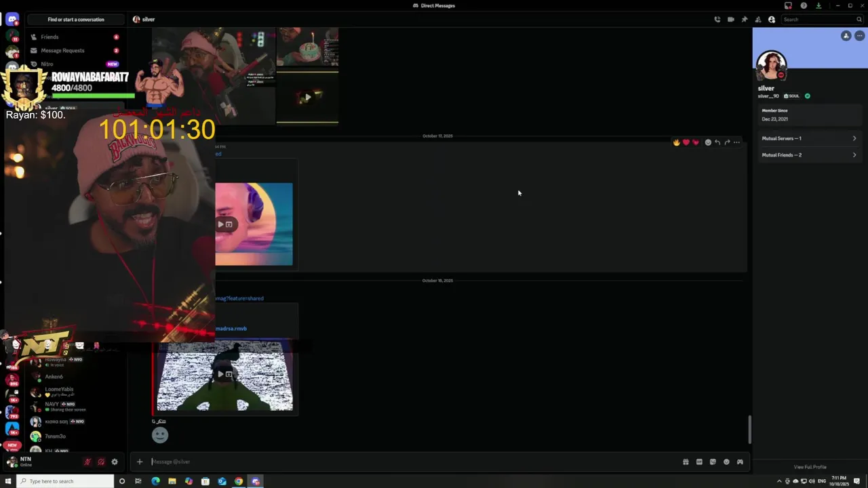Open Microsoft Edge from taskbar
Screen dimensions: 868x488
tap(155, 481)
